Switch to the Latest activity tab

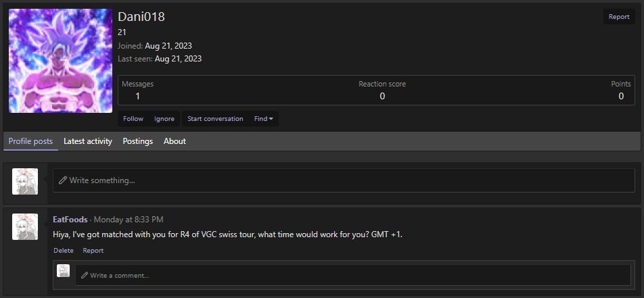pos(88,141)
